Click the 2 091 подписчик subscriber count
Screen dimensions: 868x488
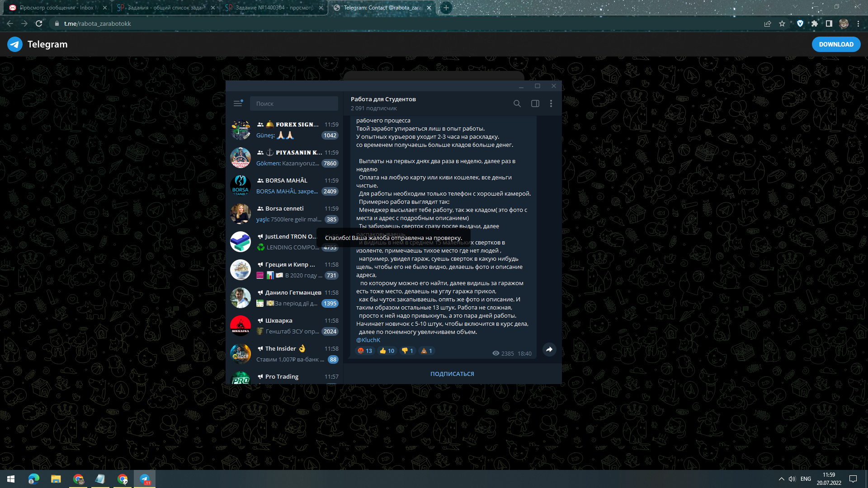(374, 108)
